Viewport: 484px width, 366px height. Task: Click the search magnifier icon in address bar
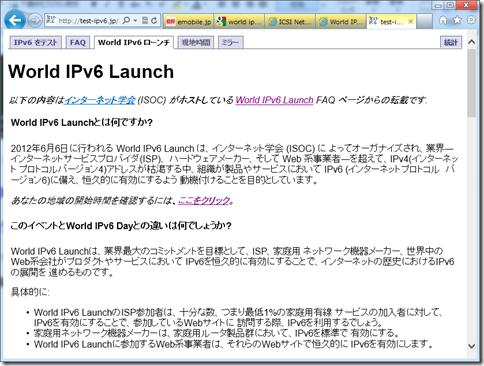click(x=126, y=21)
